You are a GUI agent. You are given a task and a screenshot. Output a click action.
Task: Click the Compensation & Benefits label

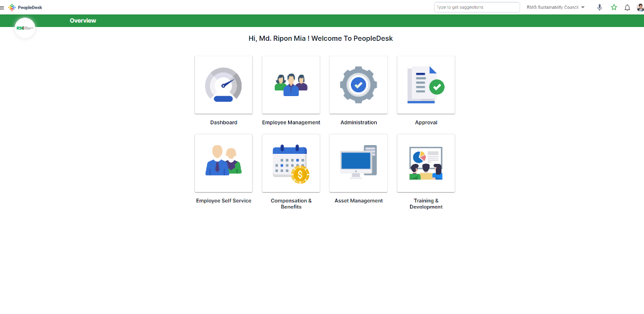click(x=291, y=203)
